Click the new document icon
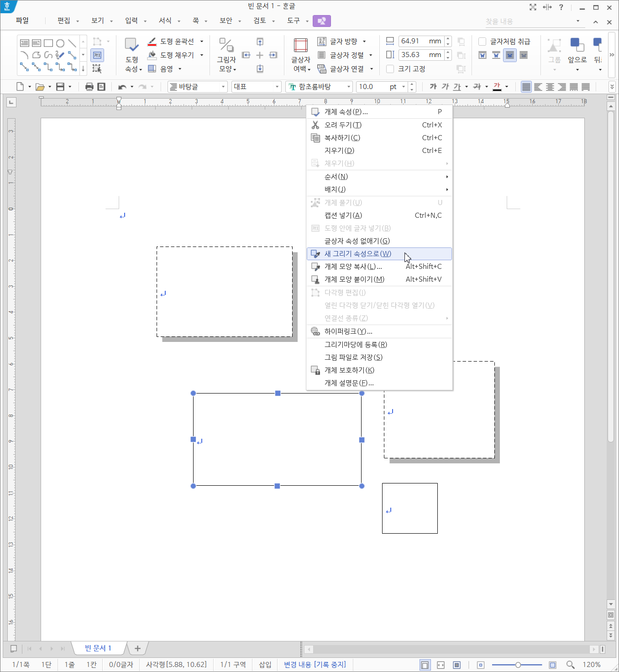 [20, 87]
